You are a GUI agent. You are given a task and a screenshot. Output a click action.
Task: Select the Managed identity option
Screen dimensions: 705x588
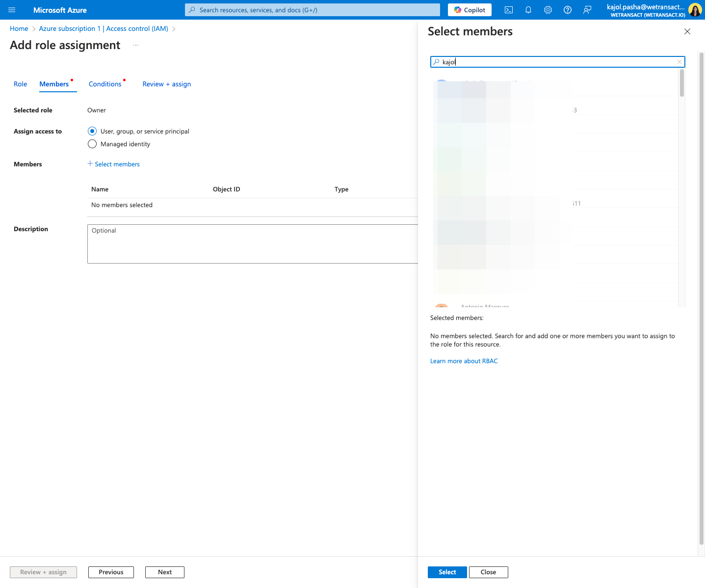[x=92, y=144]
